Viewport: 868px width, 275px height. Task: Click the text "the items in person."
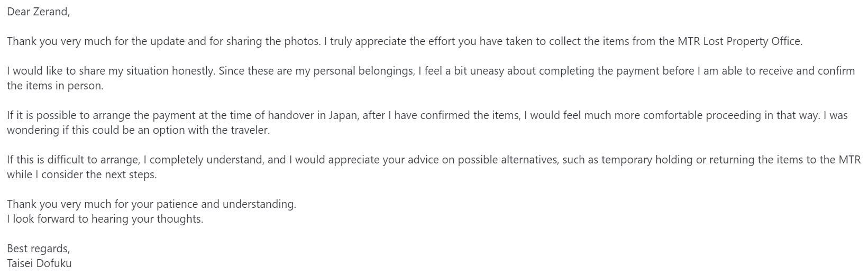pyautogui.click(x=55, y=86)
